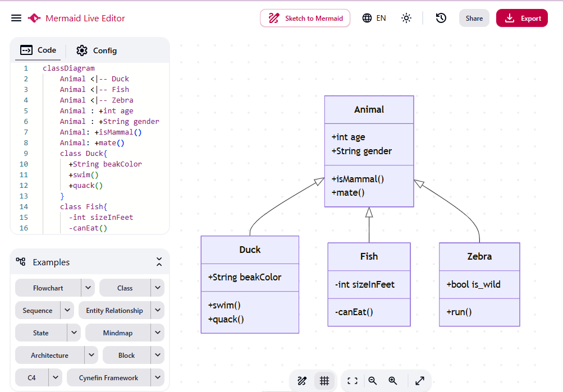Click Sketch to Mermaid button

[305, 18]
